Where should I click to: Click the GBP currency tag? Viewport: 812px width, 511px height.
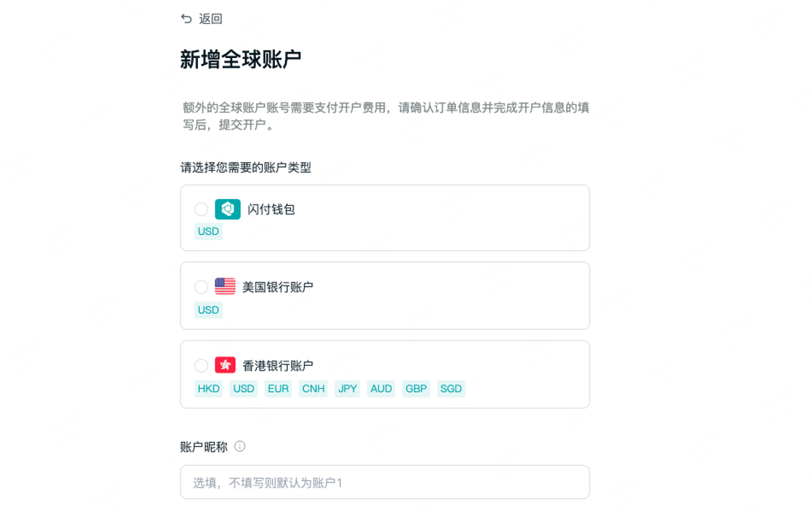416,389
